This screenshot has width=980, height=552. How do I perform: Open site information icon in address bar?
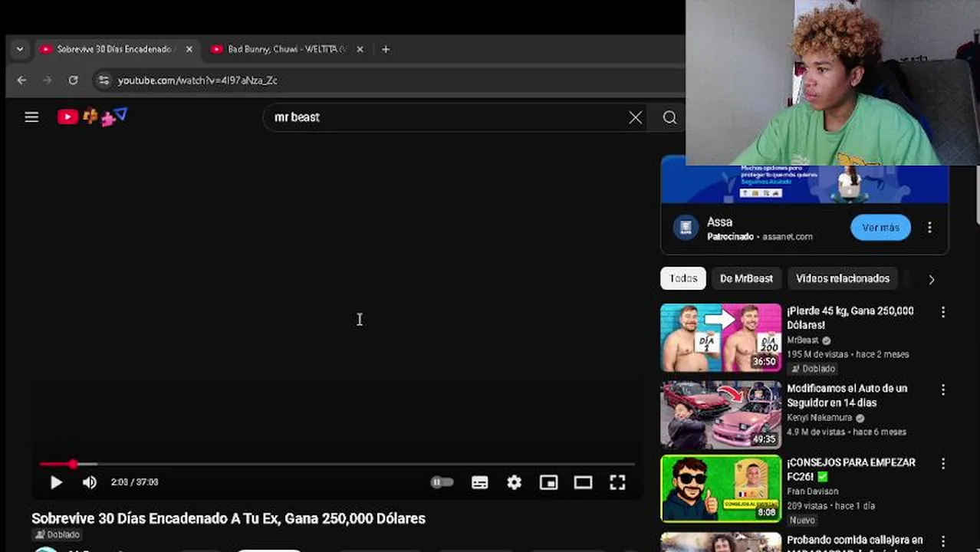[x=104, y=80]
